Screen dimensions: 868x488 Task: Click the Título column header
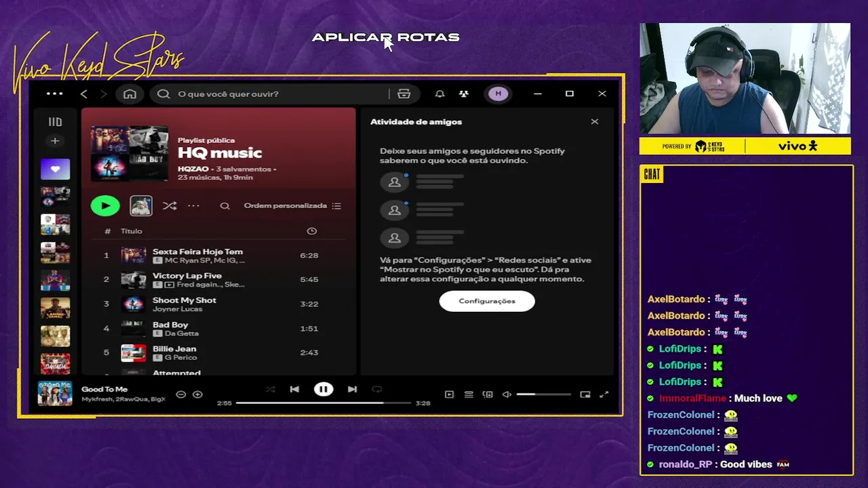132,231
